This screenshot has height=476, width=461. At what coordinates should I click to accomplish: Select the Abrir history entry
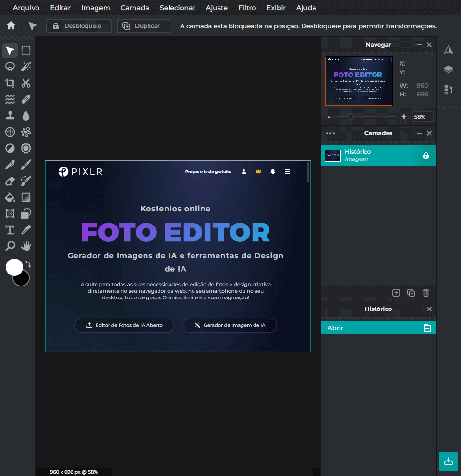coord(378,328)
